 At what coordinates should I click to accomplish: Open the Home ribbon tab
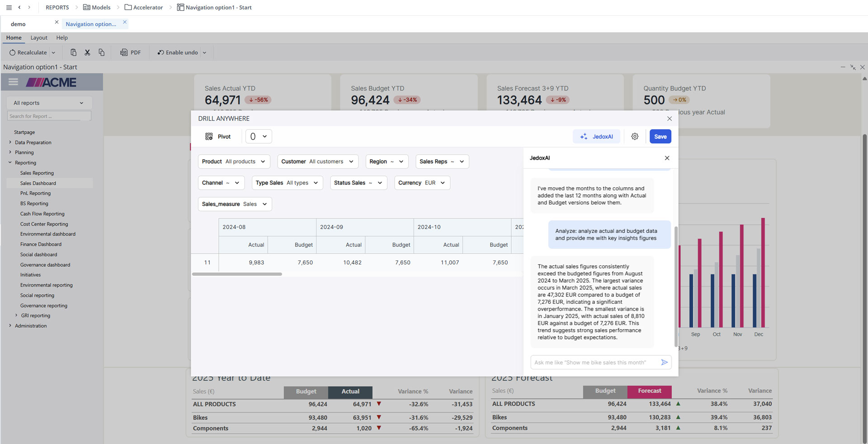[x=14, y=38]
